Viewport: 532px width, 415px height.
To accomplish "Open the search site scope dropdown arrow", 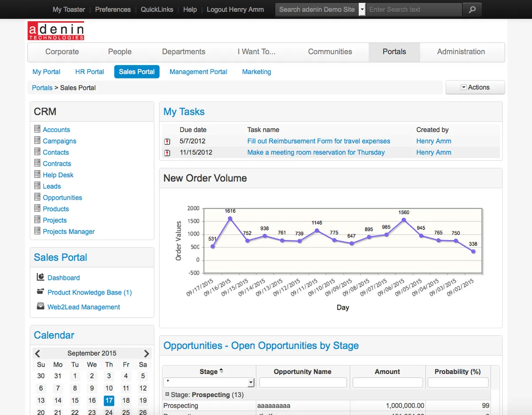I will pos(362,9).
